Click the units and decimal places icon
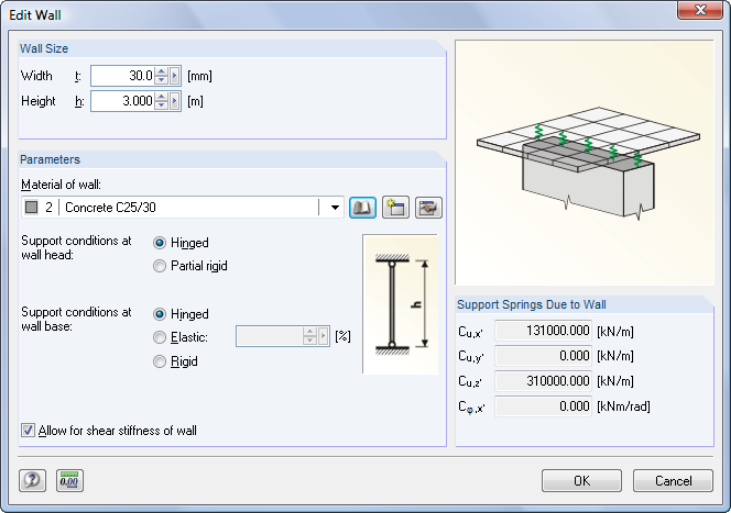731x513 pixels. [x=69, y=480]
